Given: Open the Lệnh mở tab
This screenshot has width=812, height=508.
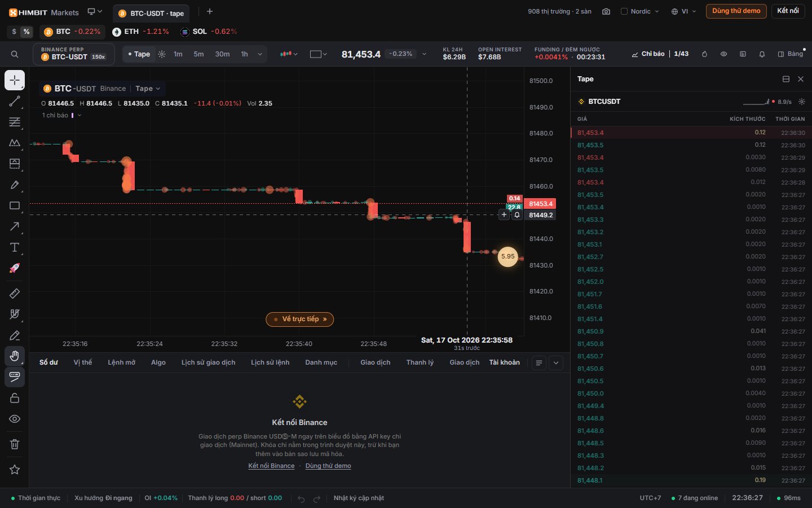Looking at the screenshot, I should (122, 362).
